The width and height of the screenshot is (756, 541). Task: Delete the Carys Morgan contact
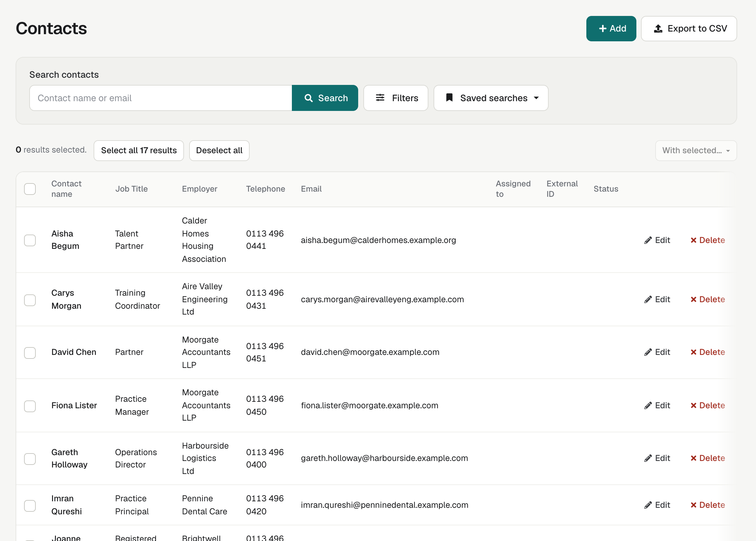[708, 300]
